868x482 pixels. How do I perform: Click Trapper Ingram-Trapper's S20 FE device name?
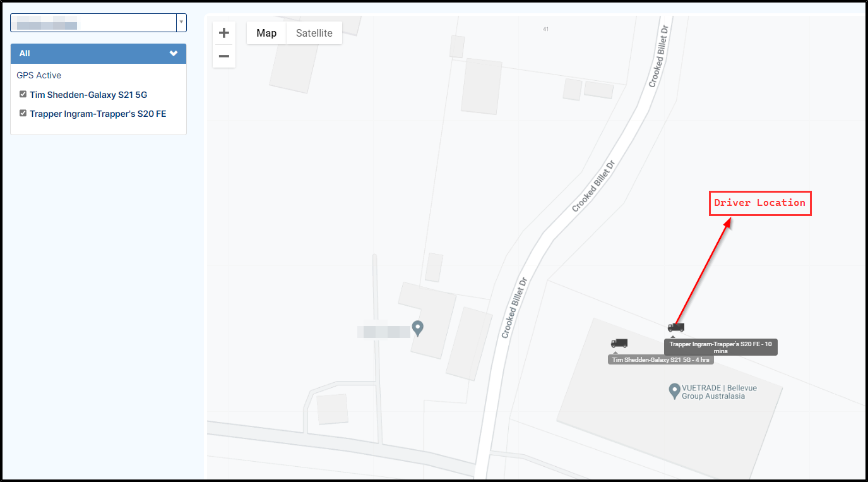click(98, 114)
